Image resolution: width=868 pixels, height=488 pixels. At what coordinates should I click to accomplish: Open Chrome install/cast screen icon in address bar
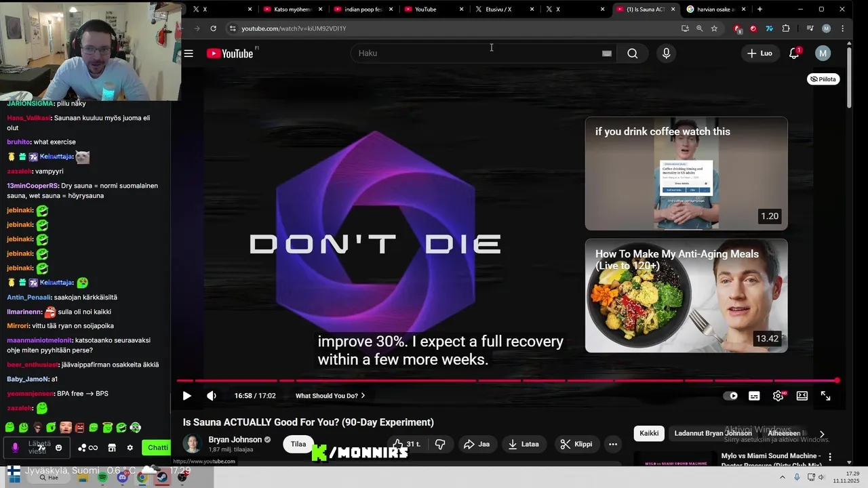pos(685,28)
